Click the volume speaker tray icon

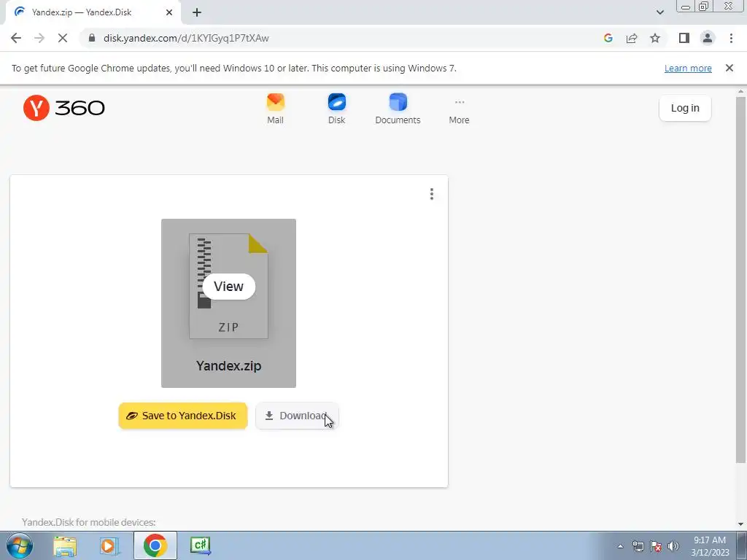coord(673,546)
